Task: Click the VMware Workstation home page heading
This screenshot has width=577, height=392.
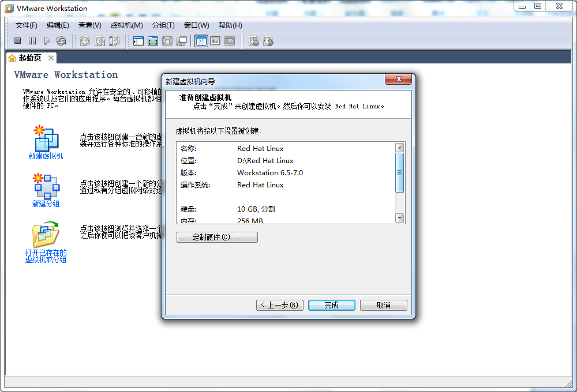Action: tap(66, 74)
